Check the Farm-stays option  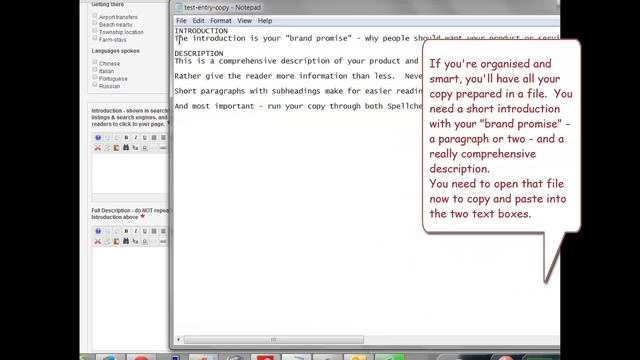[95, 38]
